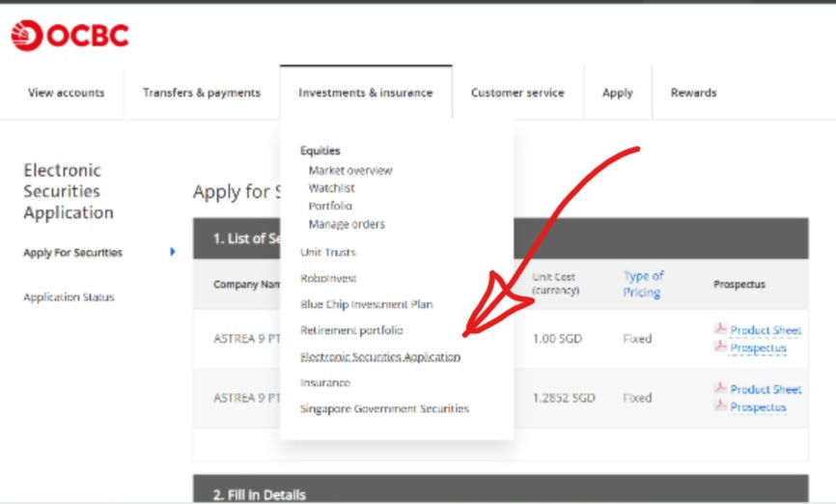
Task: Open RoboInvest from the menu
Action: 328,278
